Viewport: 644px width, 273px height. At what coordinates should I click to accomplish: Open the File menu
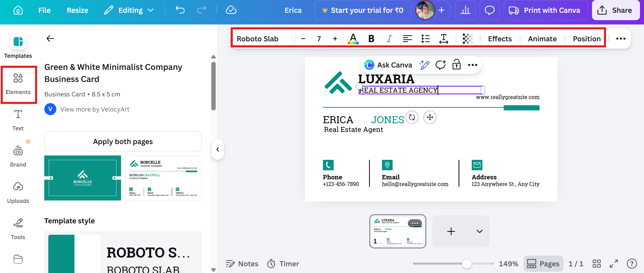tap(44, 10)
